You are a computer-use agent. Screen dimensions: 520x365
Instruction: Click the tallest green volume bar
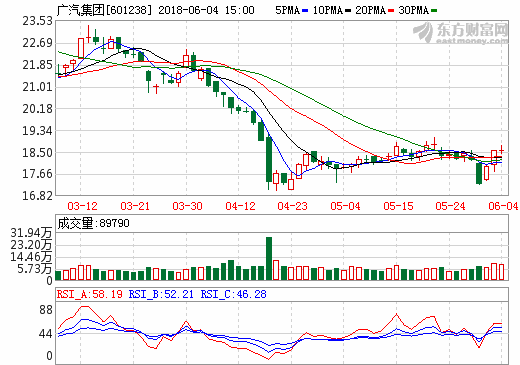[x=269, y=258]
